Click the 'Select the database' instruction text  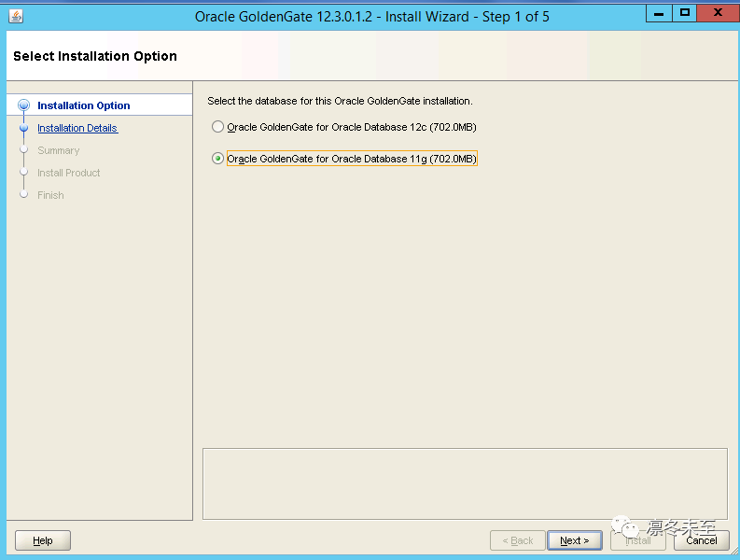point(340,101)
